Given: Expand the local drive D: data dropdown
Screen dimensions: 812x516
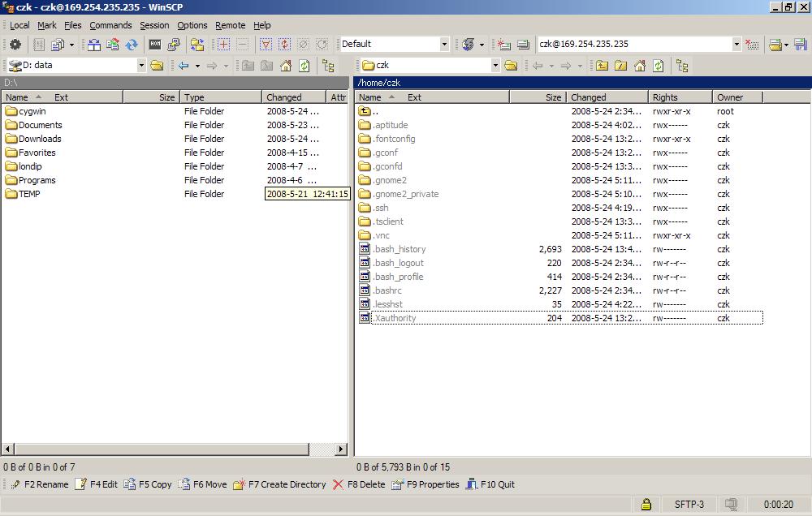Looking at the screenshot, I should pos(140,65).
